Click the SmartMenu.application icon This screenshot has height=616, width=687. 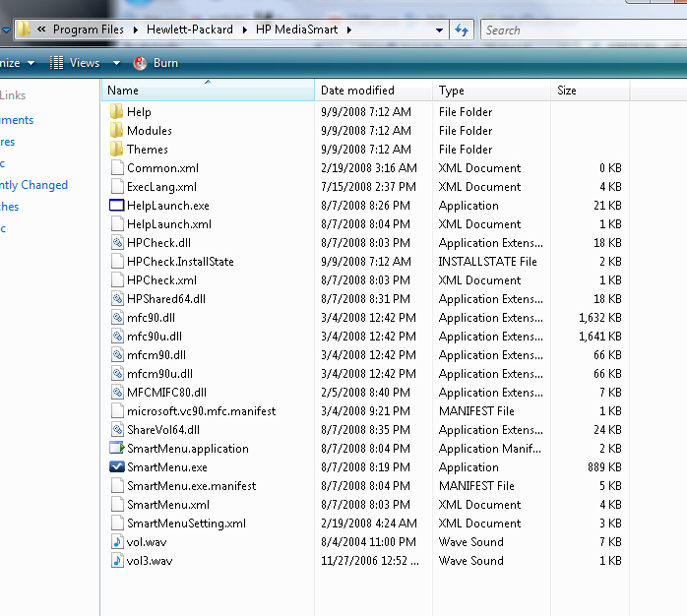tap(117, 448)
